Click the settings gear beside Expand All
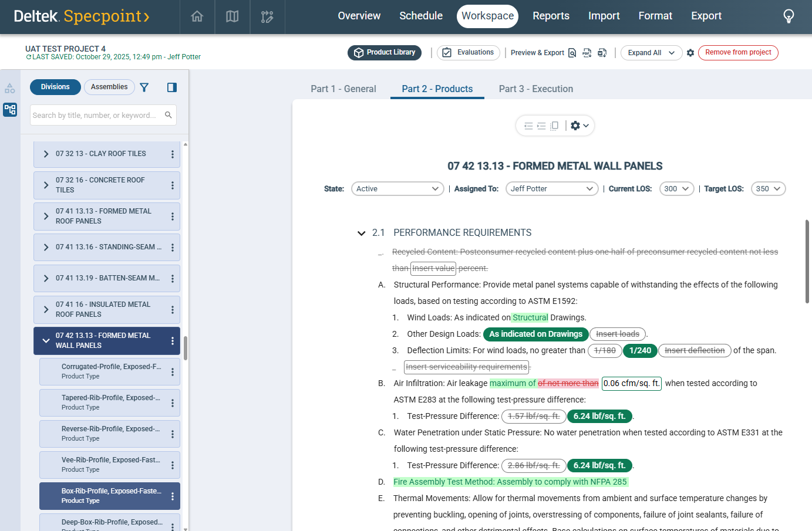This screenshot has width=812, height=531. pyautogui.click(x=690, y=53)
